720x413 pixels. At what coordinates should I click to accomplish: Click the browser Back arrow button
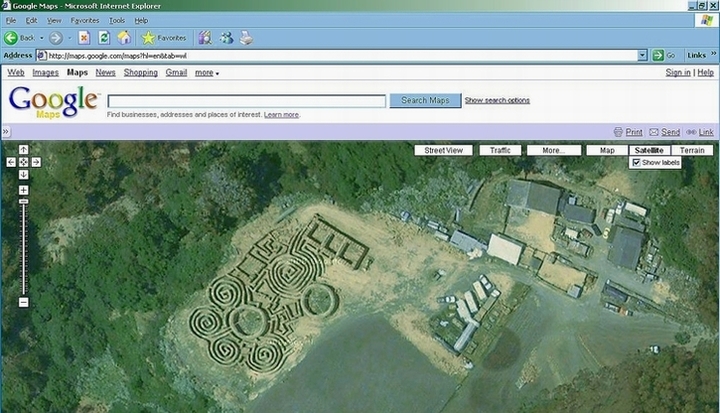click(x=12, y=38)
